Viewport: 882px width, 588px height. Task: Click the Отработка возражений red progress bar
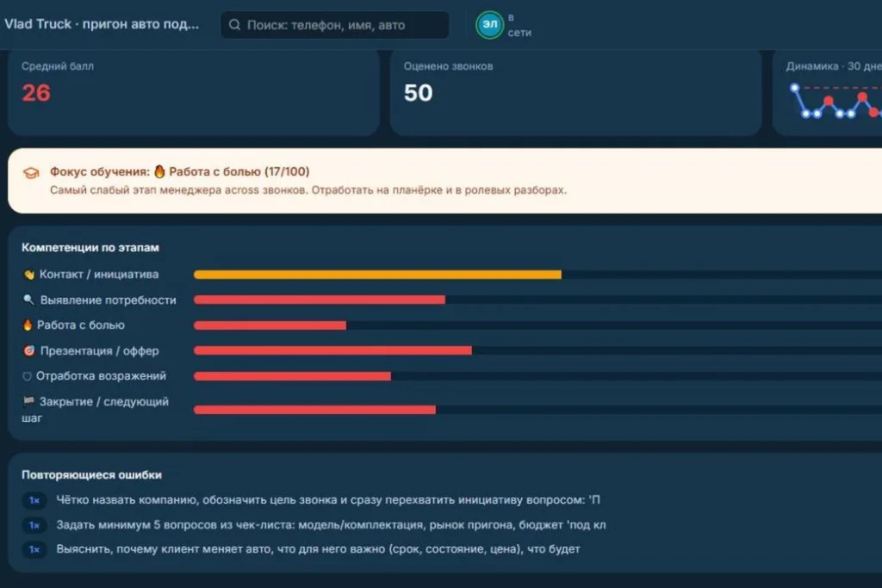[x=293, y=376]
